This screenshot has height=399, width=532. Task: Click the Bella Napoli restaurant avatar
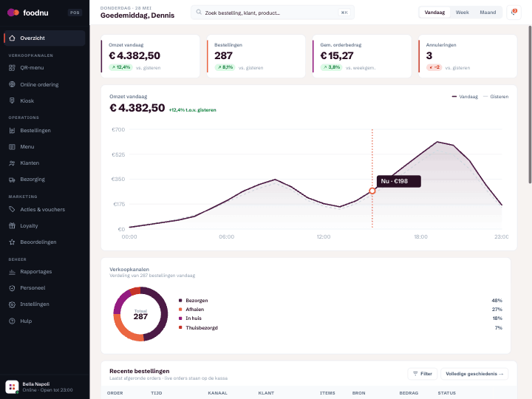point(12,386)
